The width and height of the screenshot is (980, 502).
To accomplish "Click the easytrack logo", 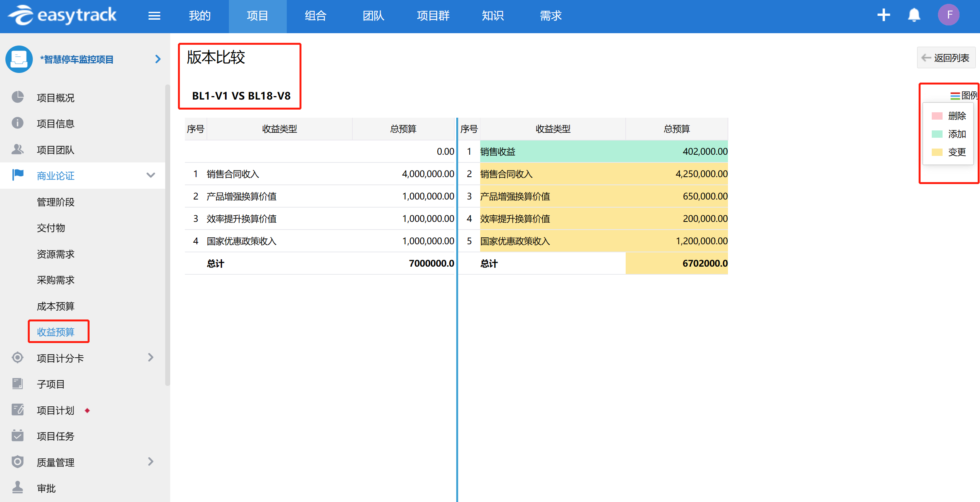I will point(62,15).
